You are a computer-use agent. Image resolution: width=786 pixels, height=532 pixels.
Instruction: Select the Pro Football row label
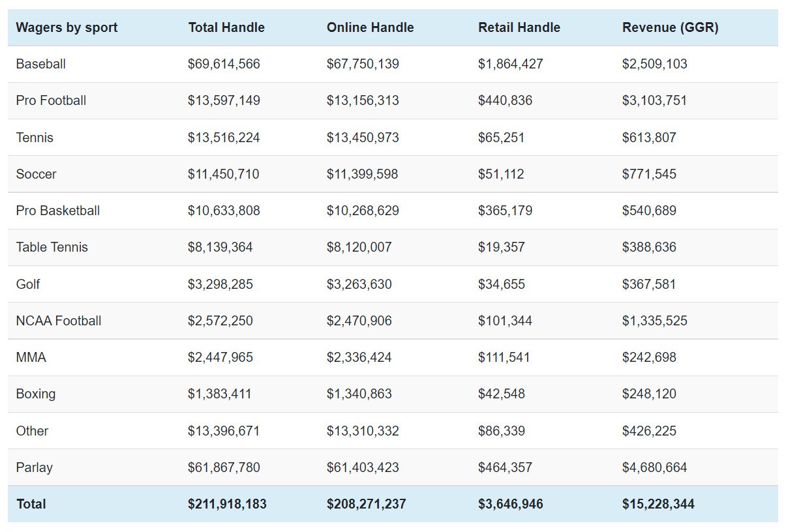(x=51, y=100)
